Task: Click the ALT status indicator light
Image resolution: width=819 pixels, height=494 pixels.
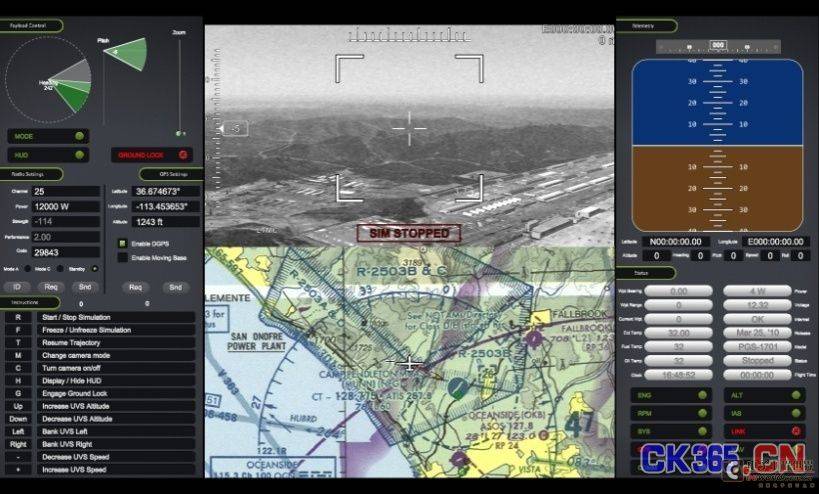Action: coord(796,395)
